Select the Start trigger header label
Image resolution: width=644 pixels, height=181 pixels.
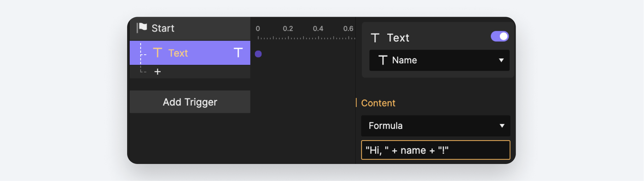(x=163, y=28)
